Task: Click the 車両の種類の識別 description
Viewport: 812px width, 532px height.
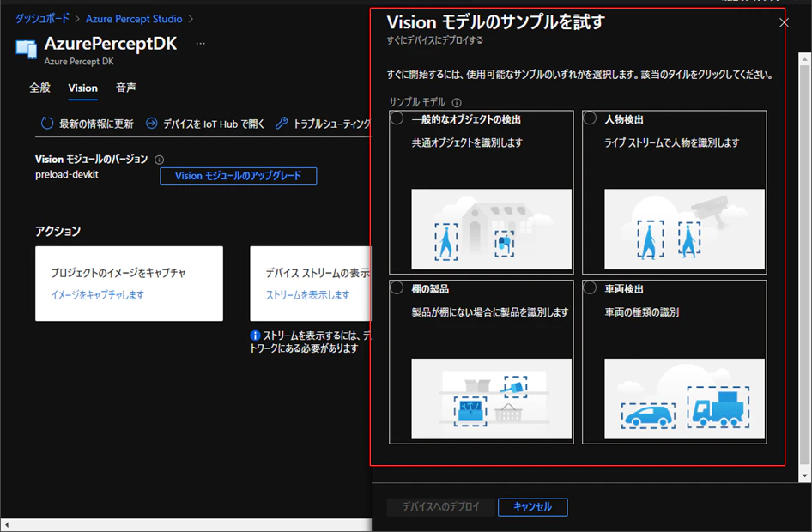Action: (x=642, y=312)
